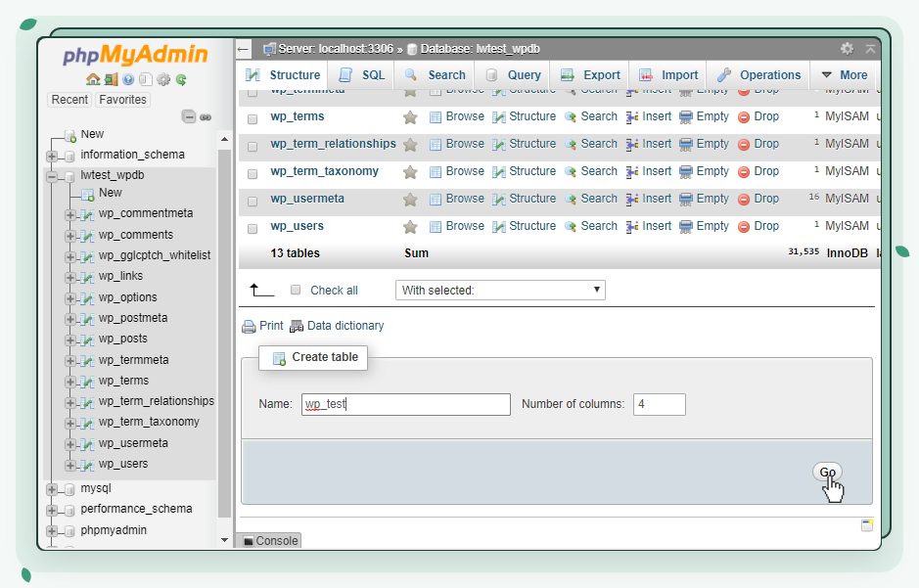Screen dimensions: 919x588
Task: Click the wp_users Drop red icon
Action: click(744, 227)
